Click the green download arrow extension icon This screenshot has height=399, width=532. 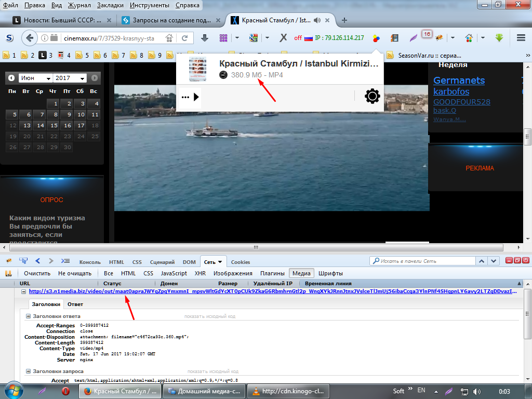point(500,38)
